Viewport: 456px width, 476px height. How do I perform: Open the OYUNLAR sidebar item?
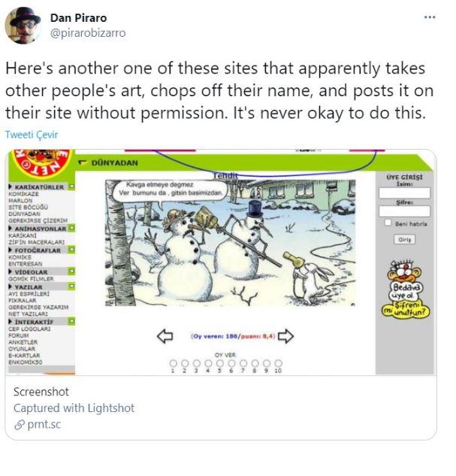click(22, 349)
